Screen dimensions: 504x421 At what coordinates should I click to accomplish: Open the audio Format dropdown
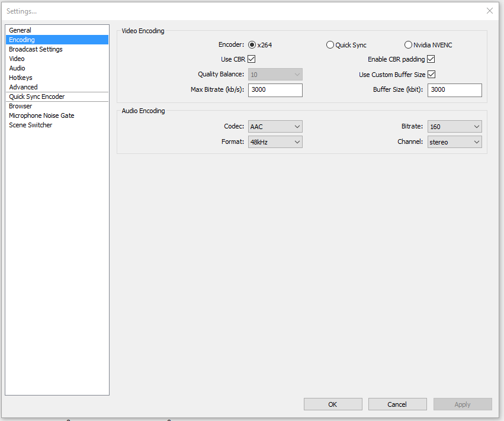coord(275,142)
